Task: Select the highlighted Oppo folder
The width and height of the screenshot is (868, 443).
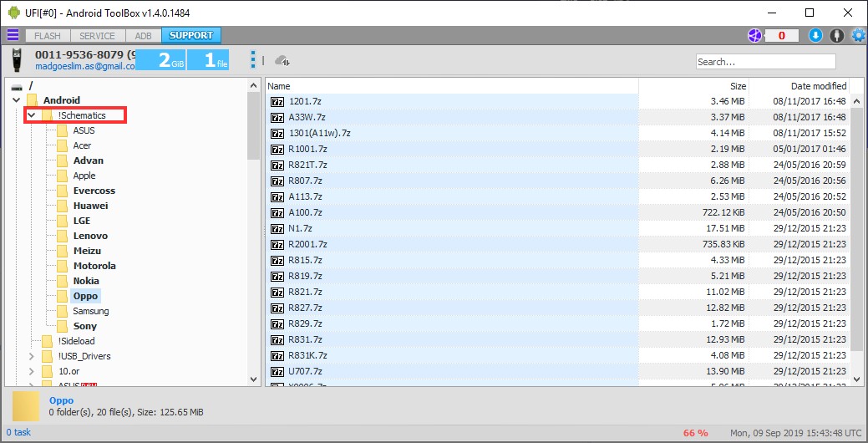Action: (x=85, y=295)
